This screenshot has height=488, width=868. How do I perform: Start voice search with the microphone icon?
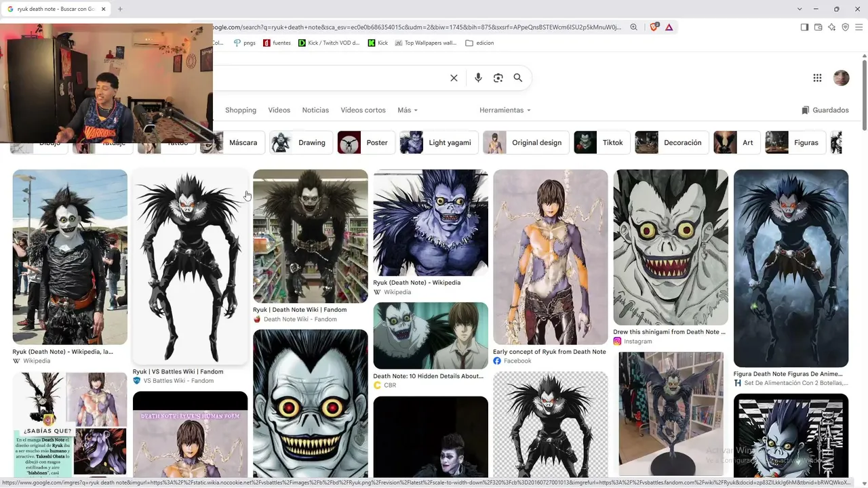click(478, 78)
